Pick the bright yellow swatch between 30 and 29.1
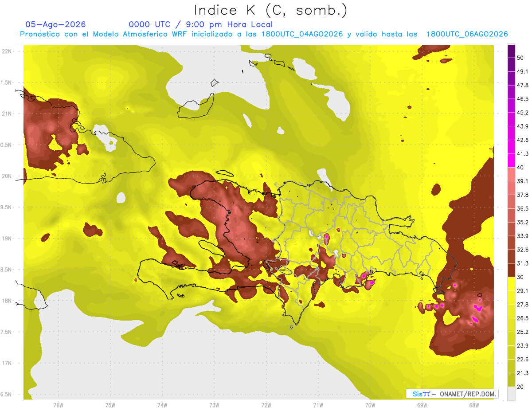This screenshot has width=532, height=411. (x=511, y=283)
